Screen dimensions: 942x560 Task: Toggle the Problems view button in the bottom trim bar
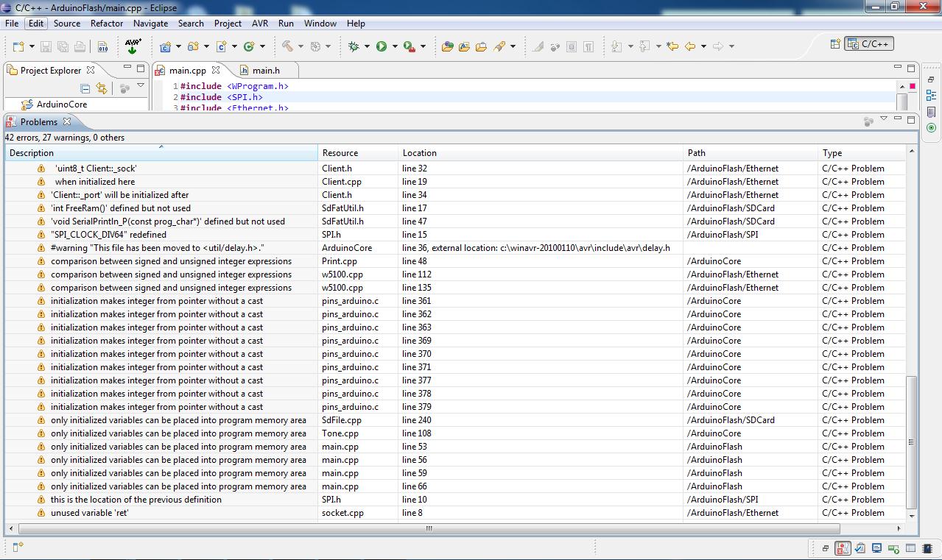tap(843, 548)
